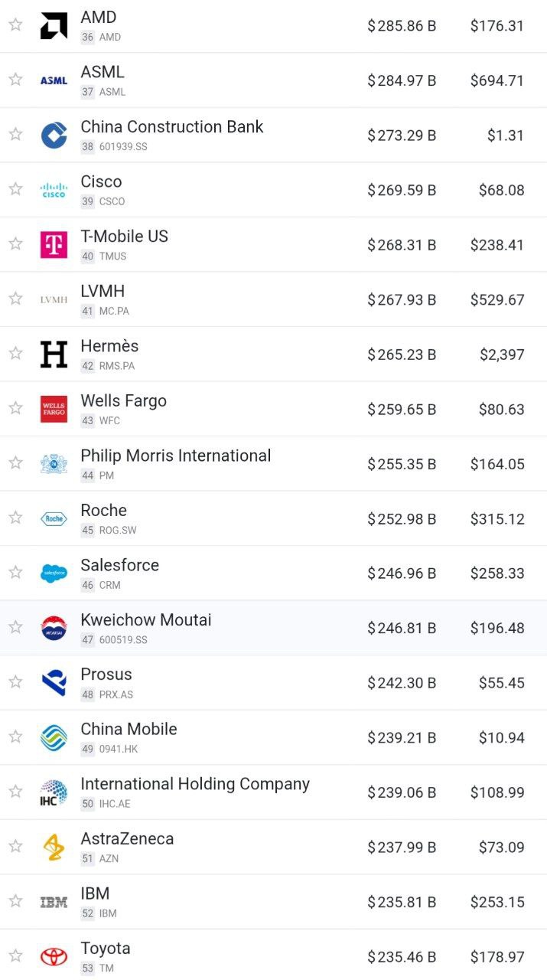Open Philip Morris International company page

click(175, 456)
